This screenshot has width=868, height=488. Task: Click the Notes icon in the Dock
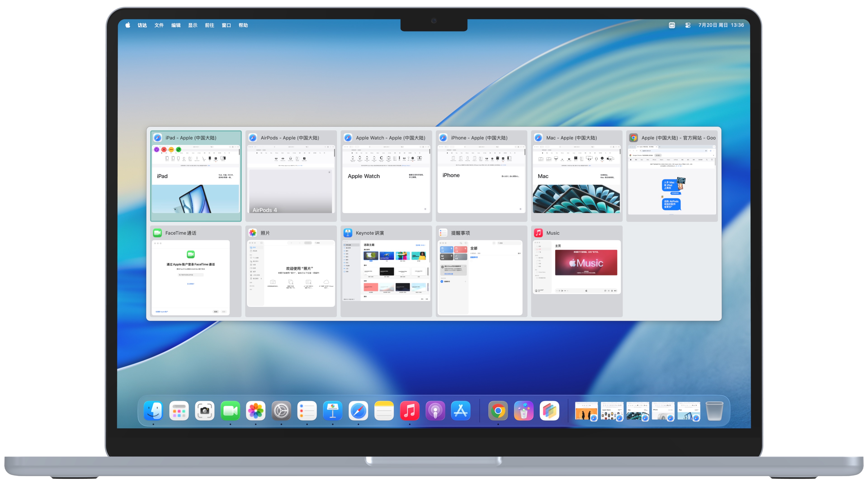[x=384, y=411]
